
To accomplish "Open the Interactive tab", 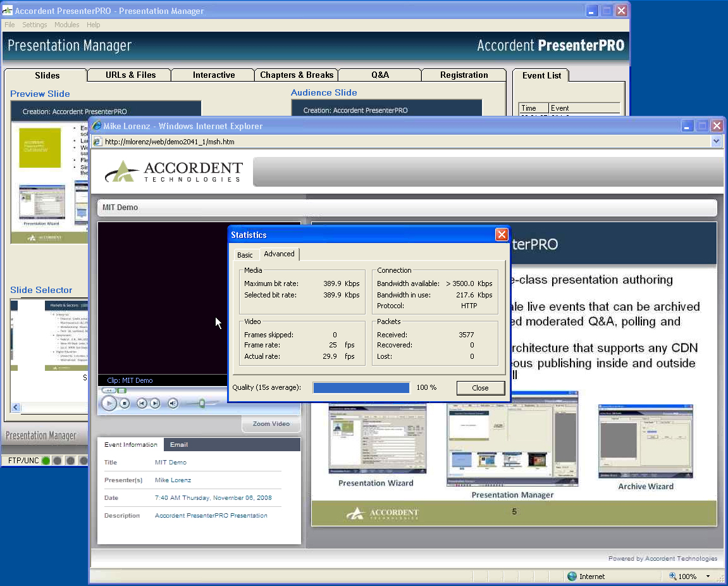I will (x=214, y=75).
